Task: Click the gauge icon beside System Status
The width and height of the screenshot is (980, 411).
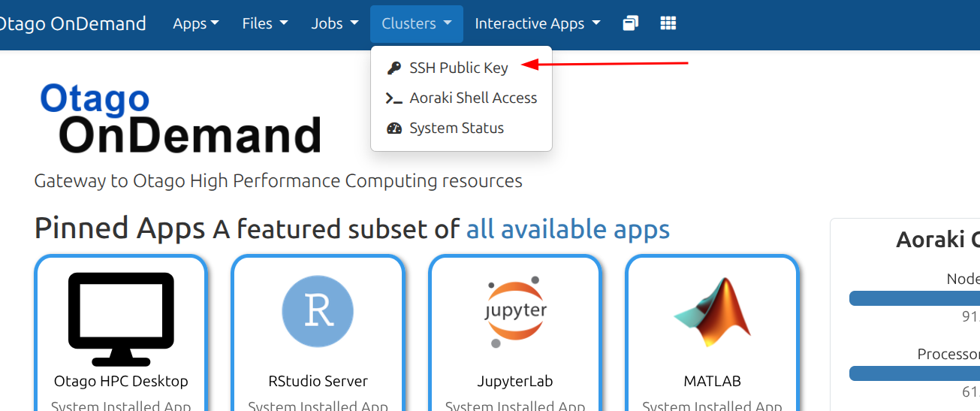Action: (394, 128)
